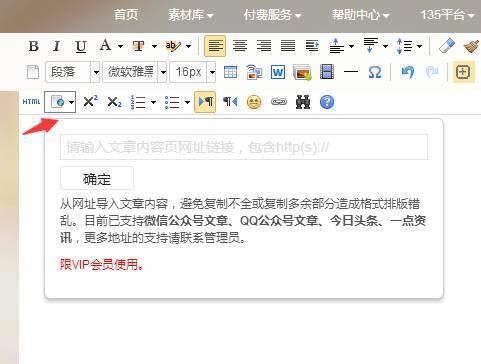Click paragraph spacing after icon
The width and height of the screenshot is (481, 364).
coord(370,46)
